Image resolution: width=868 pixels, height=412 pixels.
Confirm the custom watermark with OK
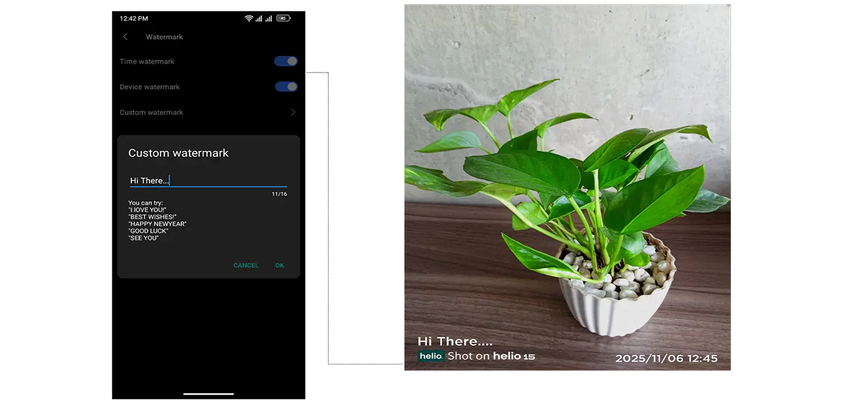[x=279, y=265]
